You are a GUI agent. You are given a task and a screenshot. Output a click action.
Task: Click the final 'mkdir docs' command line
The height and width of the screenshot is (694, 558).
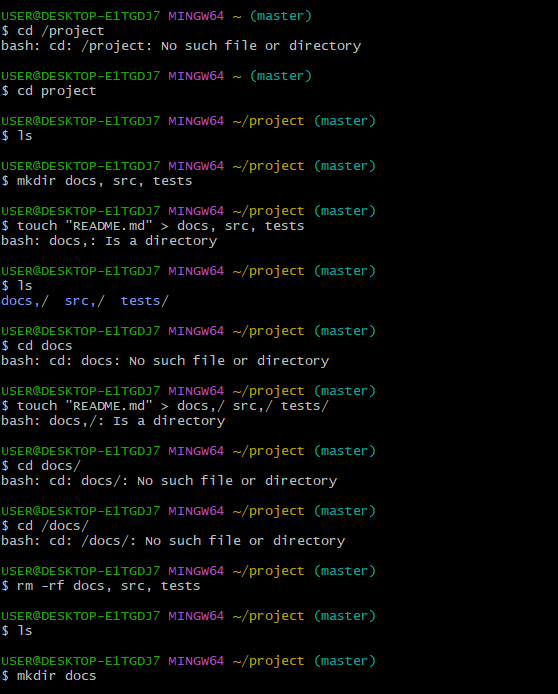click(49, 676)
